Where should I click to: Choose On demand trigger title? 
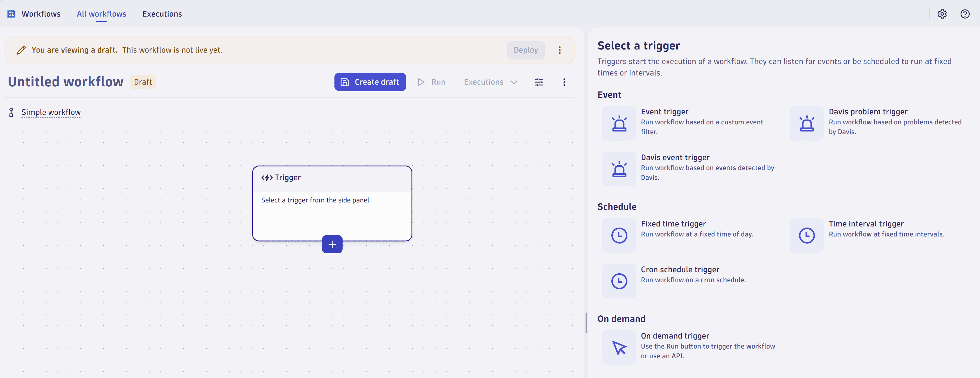(675, 336)
